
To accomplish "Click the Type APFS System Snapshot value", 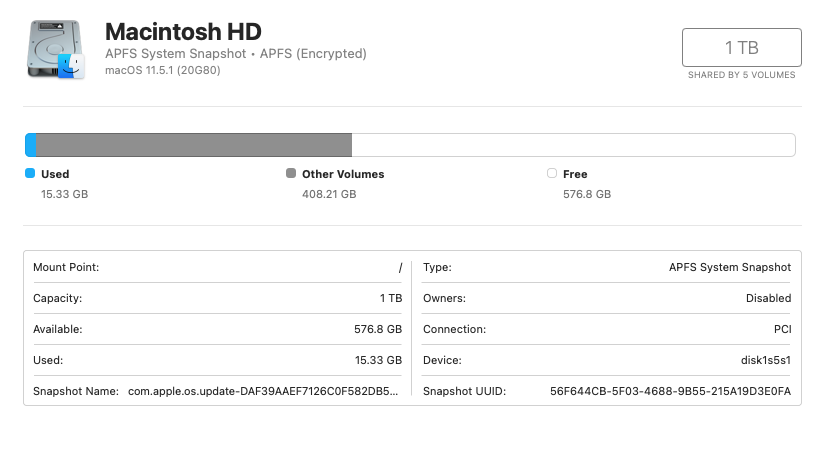I will click(730, 267).
